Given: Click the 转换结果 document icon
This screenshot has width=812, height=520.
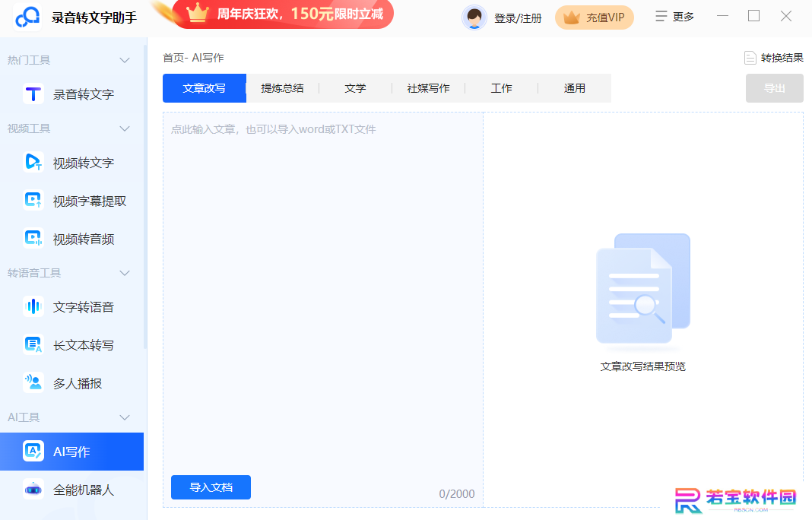Looking at the screenshot, I should click(x=750, y=58).
